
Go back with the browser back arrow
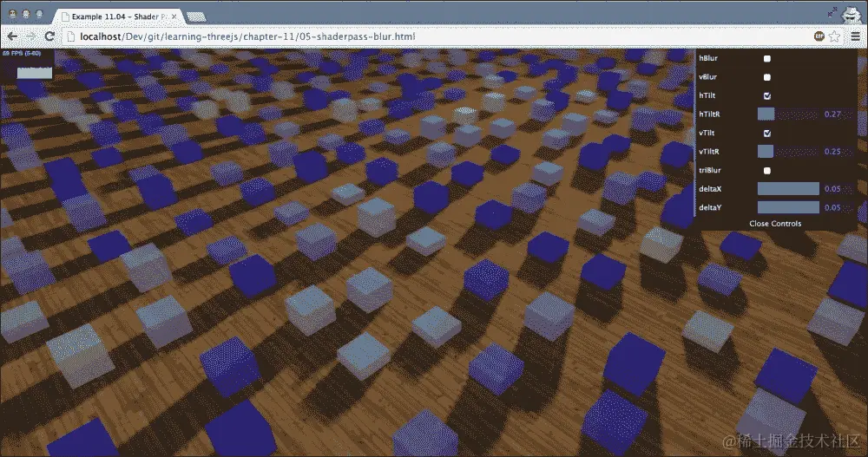pos(11,36)
